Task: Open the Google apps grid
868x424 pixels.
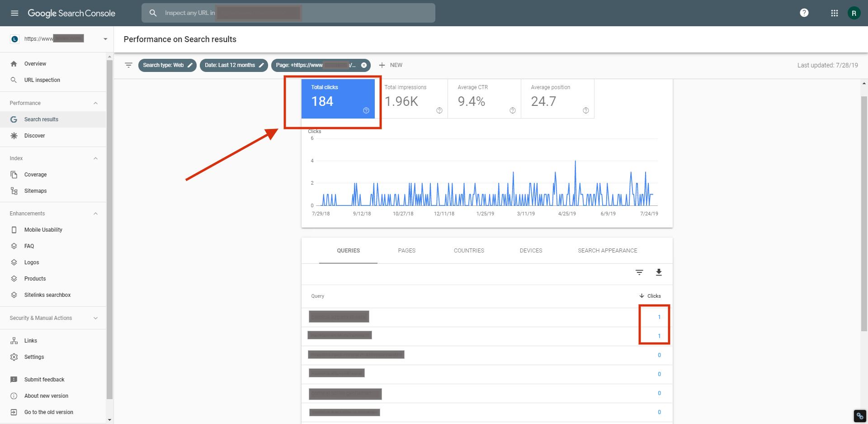Action: (x=835, y=13)
